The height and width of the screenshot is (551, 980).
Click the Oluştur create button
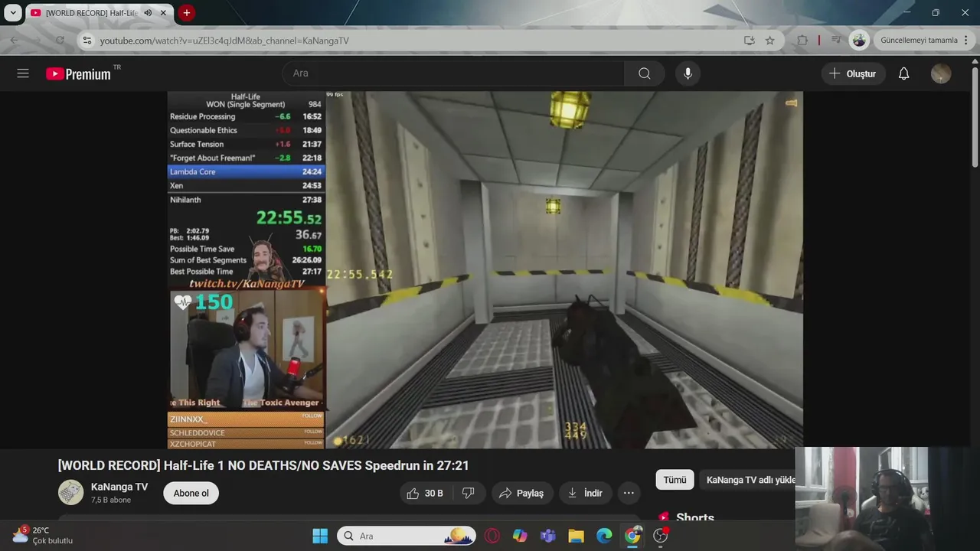(x=854, y=73)
